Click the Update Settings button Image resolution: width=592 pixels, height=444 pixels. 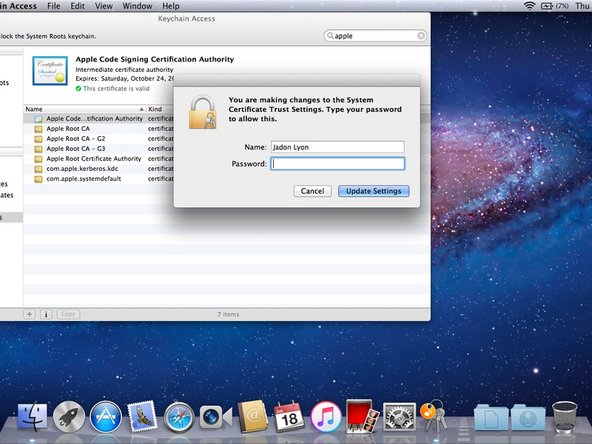point(374,191)
